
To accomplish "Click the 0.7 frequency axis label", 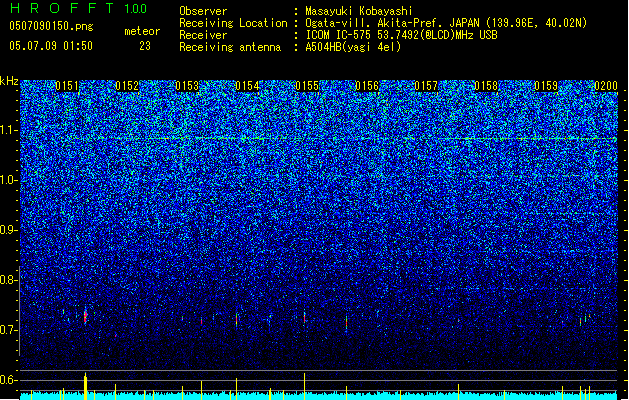I will coord(8,330).
